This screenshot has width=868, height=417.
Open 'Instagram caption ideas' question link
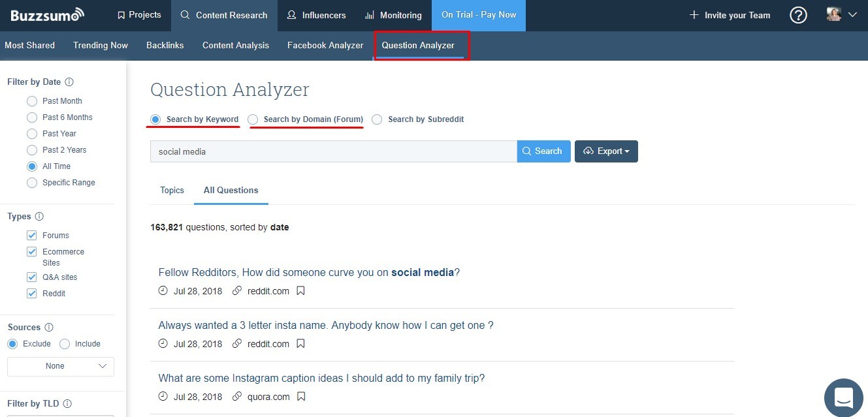point(321,378)
